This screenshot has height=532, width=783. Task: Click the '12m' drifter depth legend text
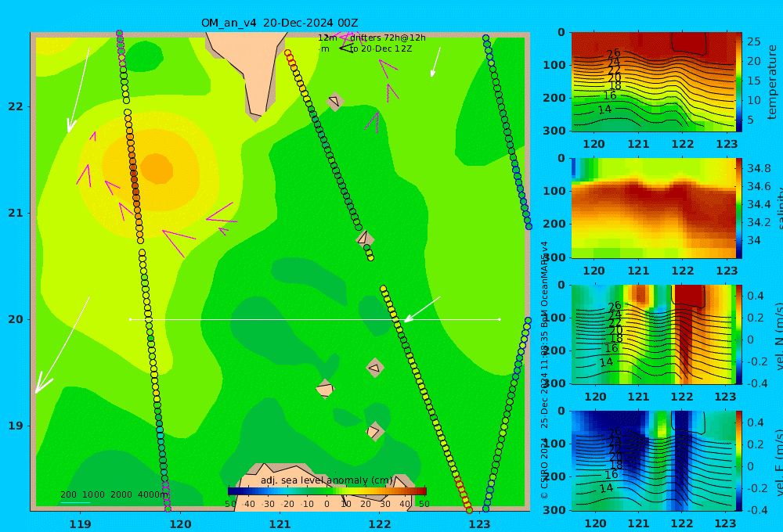327,38
